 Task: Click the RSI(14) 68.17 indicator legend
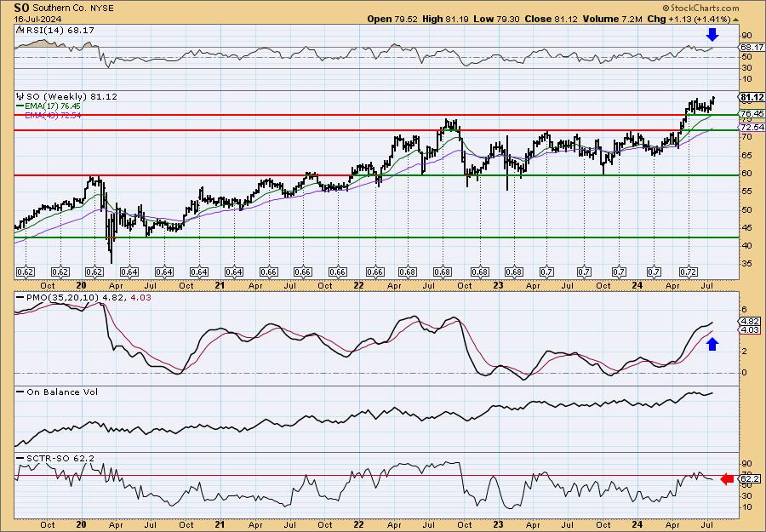(54, 31)
